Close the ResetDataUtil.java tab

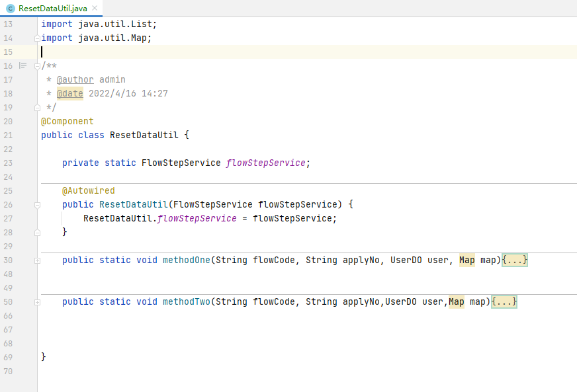click(x=95, y=8)
